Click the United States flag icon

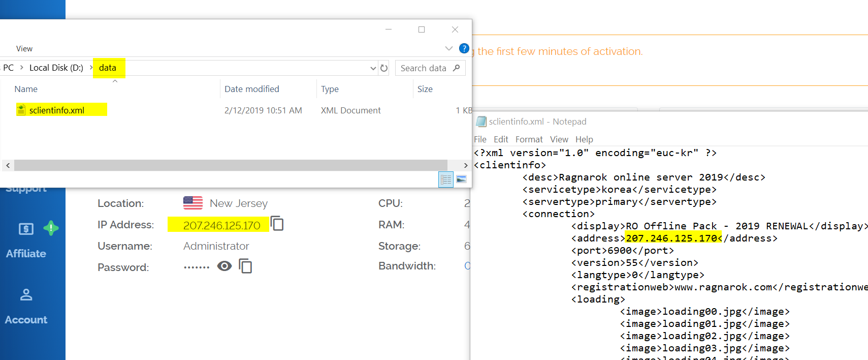pyautogui.click(x=193, y=203)
